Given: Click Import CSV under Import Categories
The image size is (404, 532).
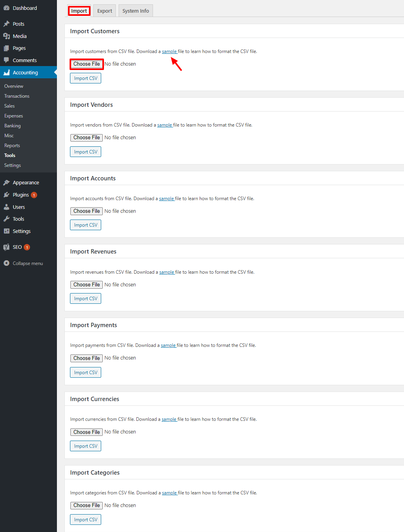Looking at the screenshot, I should click(86, 520).
